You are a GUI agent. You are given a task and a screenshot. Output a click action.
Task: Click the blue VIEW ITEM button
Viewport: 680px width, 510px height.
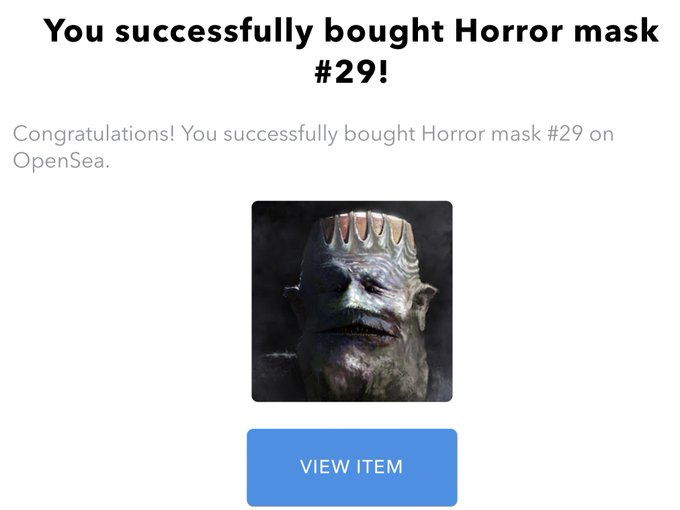pyautogui.click(x=352, y=467)
